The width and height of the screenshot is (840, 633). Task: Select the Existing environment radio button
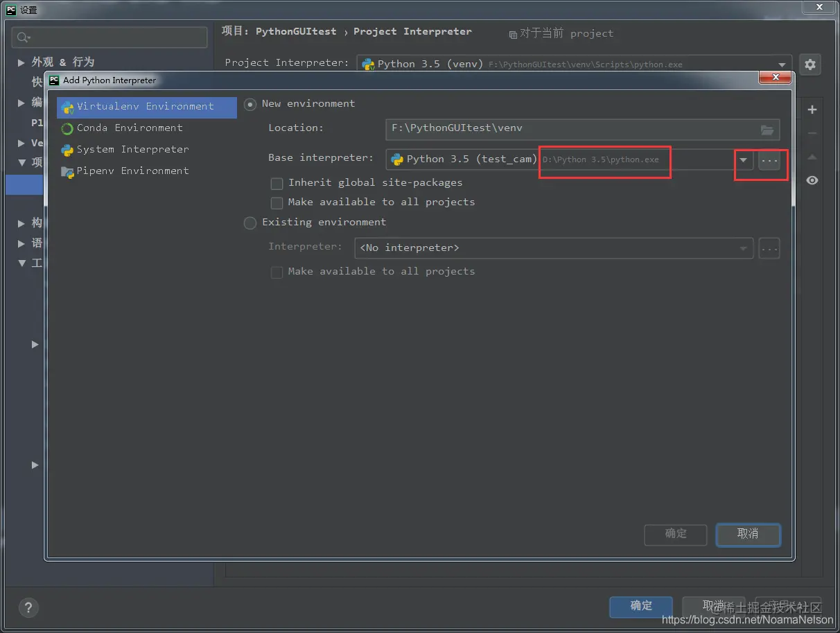pos(250,223)
